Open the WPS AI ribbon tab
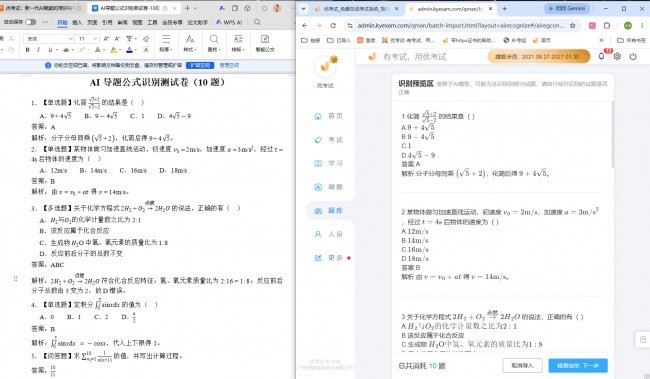The width and height of the screenshot is (650, 379). tap(229, 22)
